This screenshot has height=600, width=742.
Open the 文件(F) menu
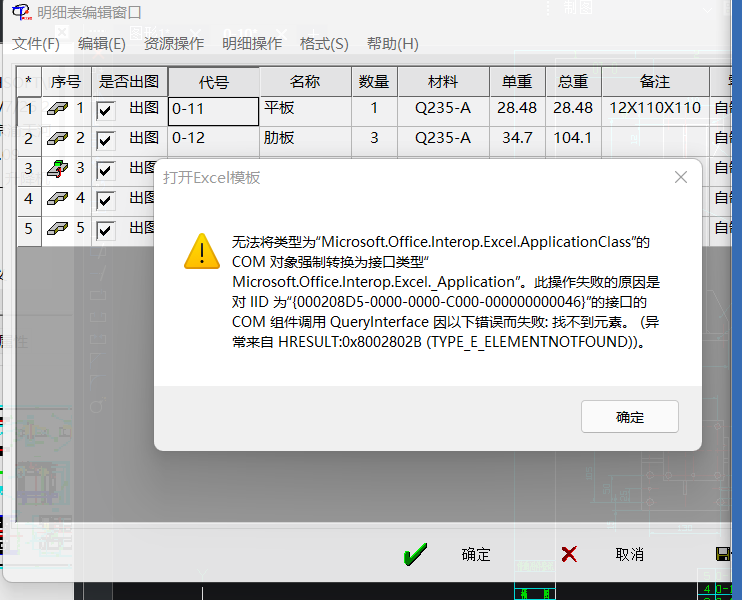click(36, 44)
